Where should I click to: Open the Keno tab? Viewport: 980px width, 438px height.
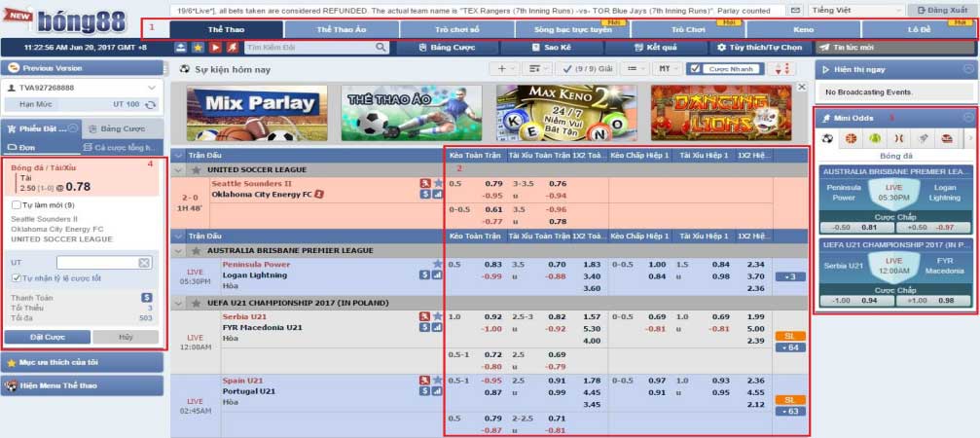[804, 29]
